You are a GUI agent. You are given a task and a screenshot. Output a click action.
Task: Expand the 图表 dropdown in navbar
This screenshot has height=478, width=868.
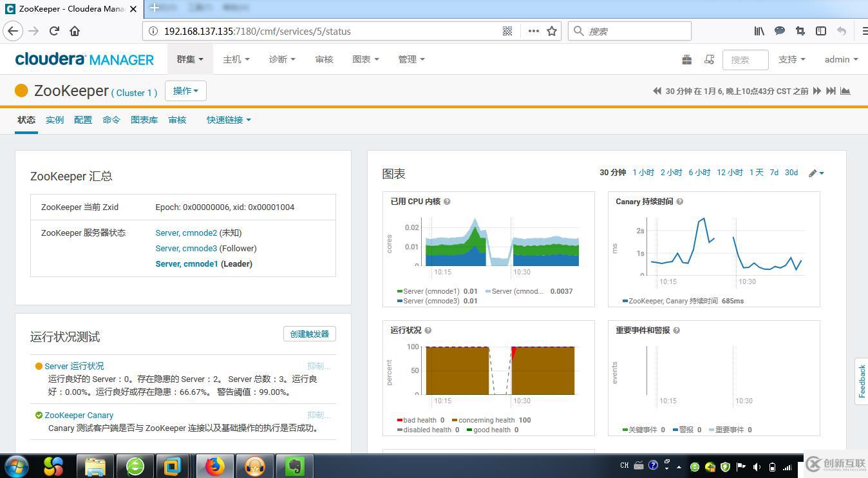[x=366, y=59]
